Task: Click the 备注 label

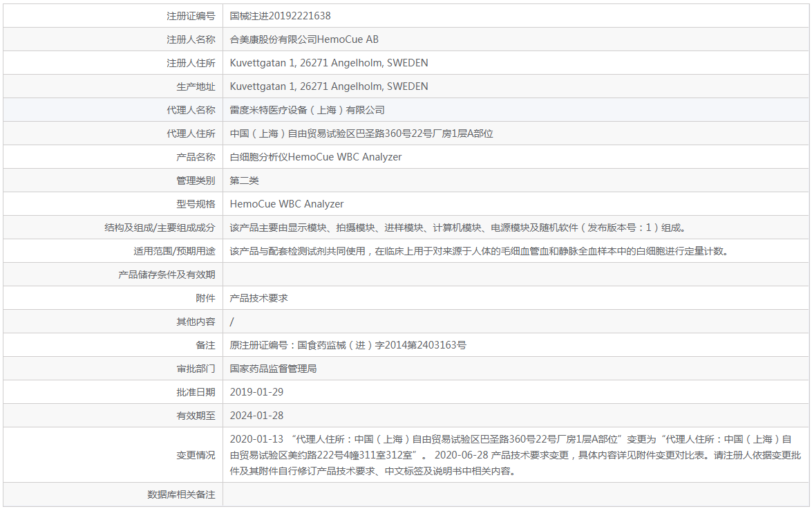Action: click(205, 345)
